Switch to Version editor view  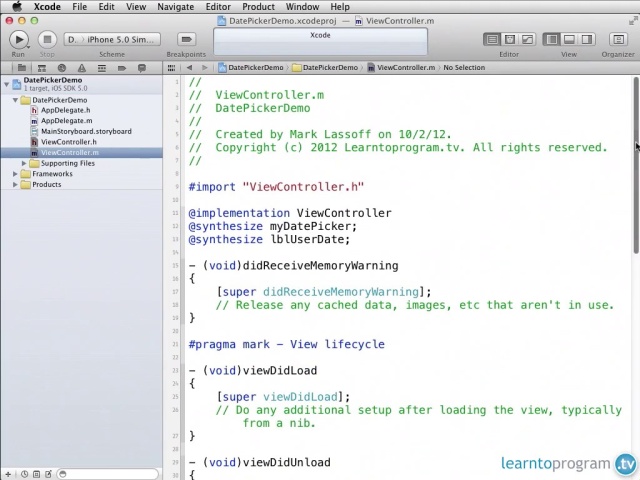527,40
